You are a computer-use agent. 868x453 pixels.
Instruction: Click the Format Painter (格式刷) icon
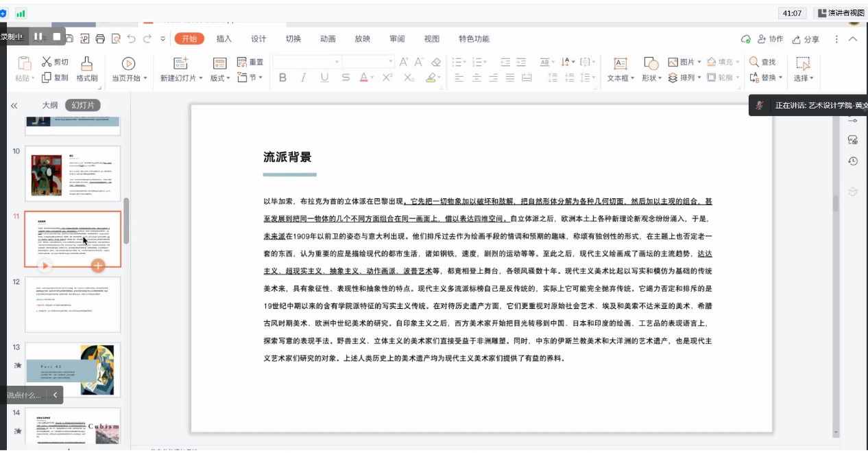coord(86,64)
